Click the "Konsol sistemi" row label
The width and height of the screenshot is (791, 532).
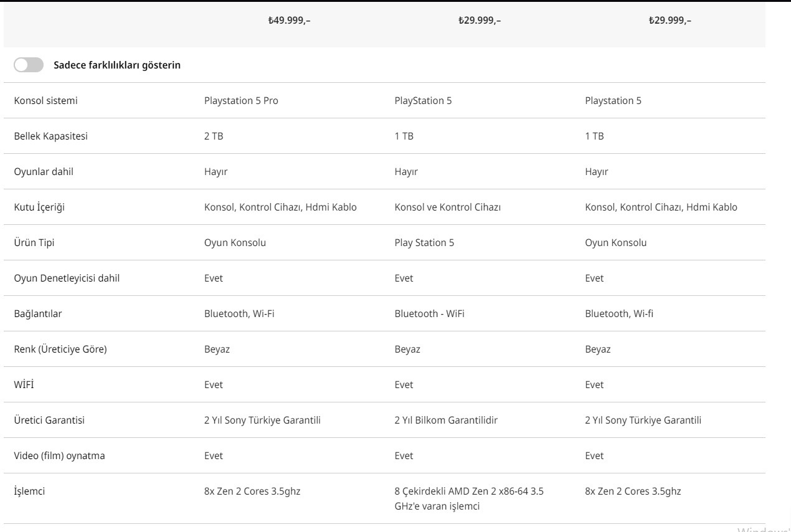click(x=46, y=101)
